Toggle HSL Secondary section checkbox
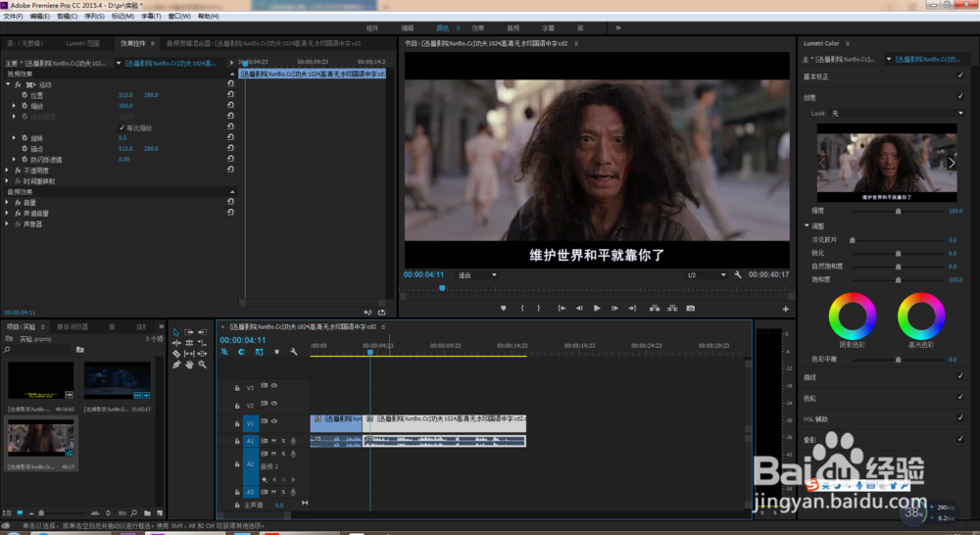 click(x=960, y=417)
